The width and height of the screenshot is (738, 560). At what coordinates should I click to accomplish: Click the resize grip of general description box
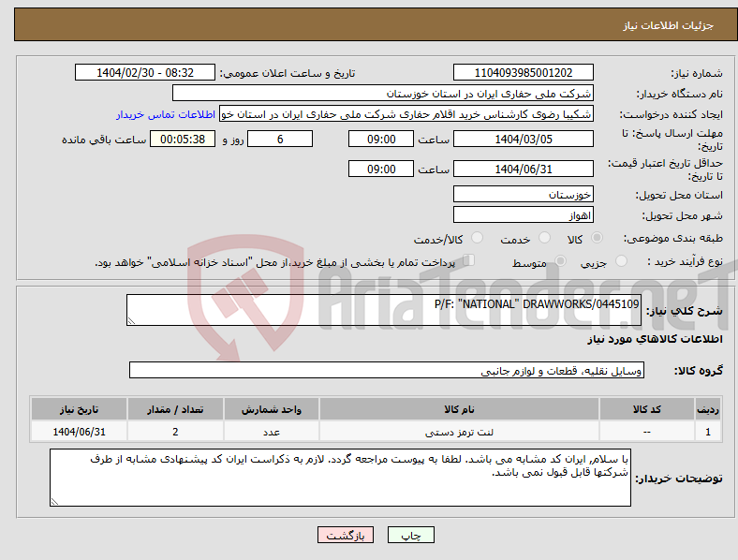pyautogui.click(x=131, y=321)
